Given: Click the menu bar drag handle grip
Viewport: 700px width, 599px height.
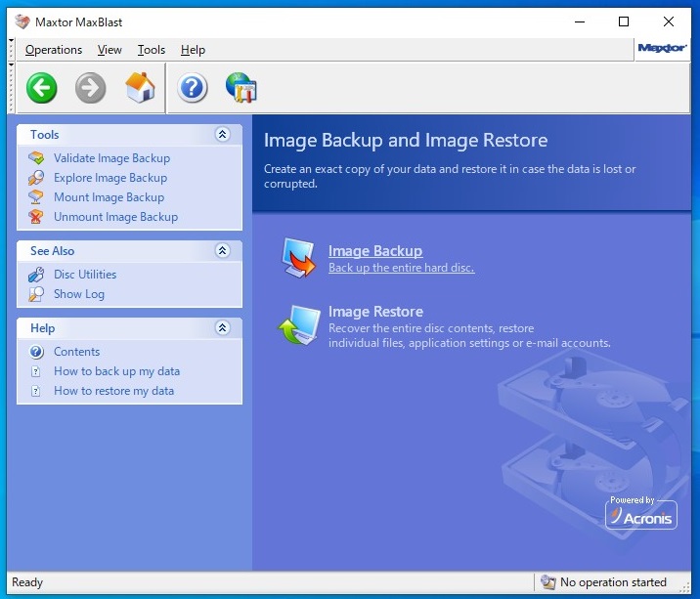Looking at the screenshot, I should click(x=11, y=50).
